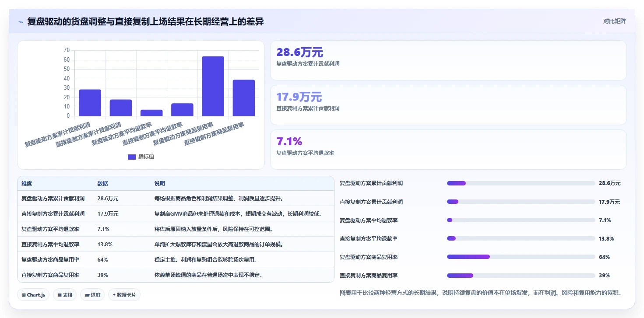644x318 pixels.
Task: Click the 39% value in the table
Action: (x=103, y=275)
